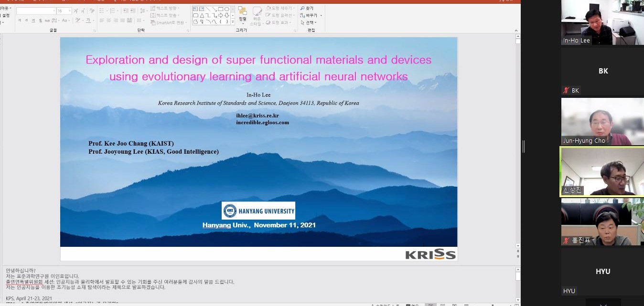Screen dimensions: 644x306
Task: Click the Find (찾기) magnifier icon
Action: tap(303, 9)
